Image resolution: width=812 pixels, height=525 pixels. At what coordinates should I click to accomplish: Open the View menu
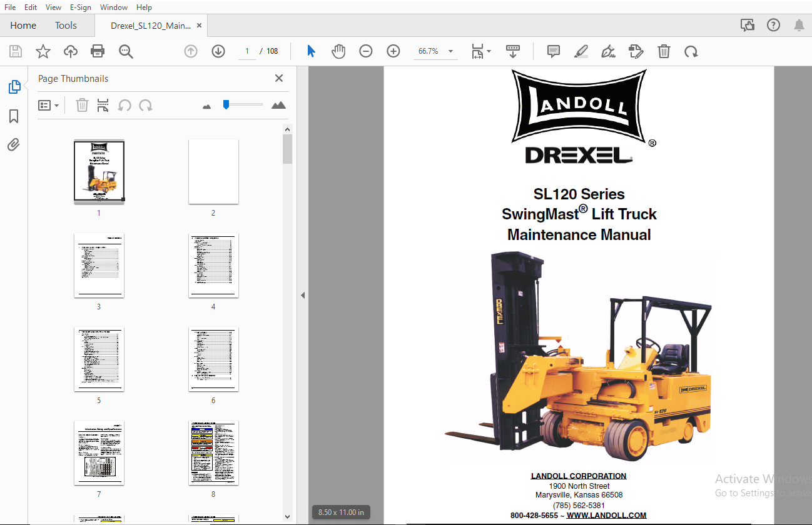(54, 7)
